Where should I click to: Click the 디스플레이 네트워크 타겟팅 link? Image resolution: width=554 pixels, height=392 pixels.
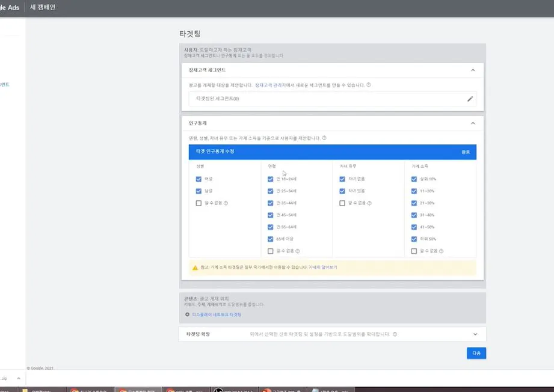217,314
